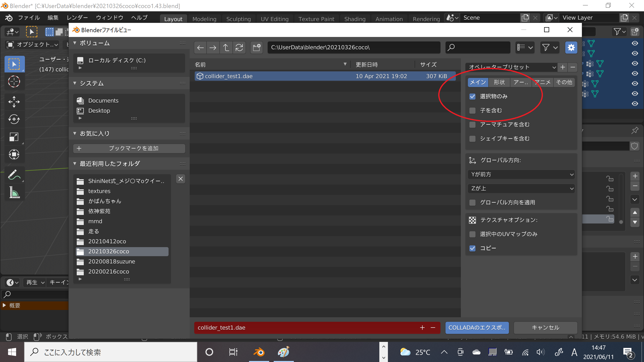Click the COLLADA export button
Image resolution: width=644 pixels, height=362 pixels.
coord(477,328)
